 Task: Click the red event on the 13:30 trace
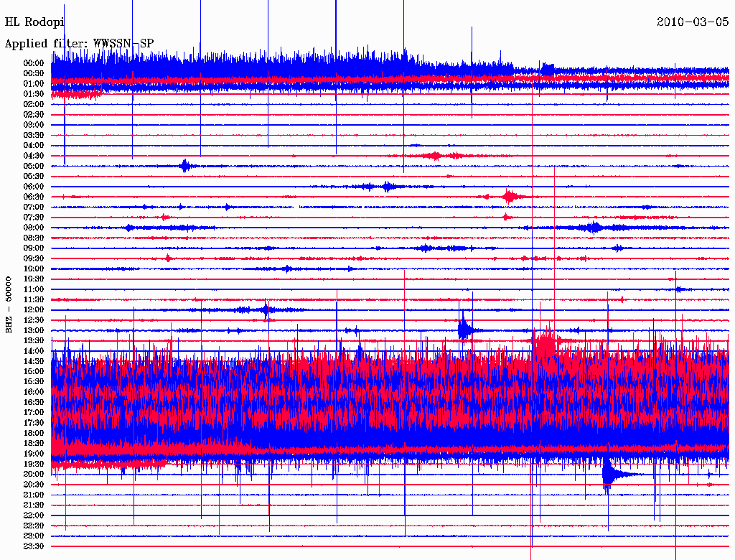pos(546,340)
